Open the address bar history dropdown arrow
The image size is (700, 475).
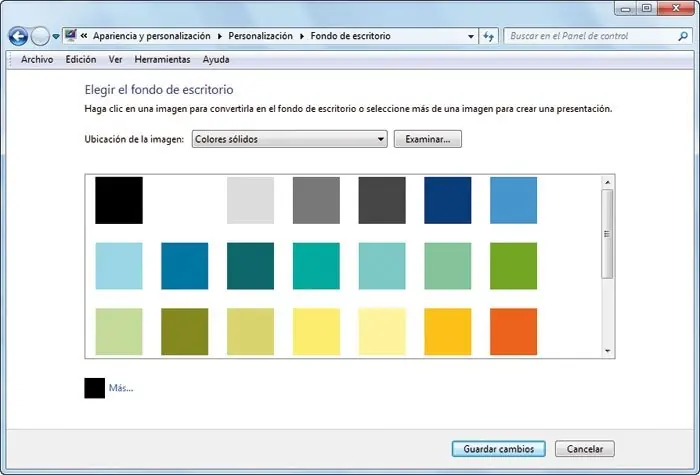tap(471, 37)
